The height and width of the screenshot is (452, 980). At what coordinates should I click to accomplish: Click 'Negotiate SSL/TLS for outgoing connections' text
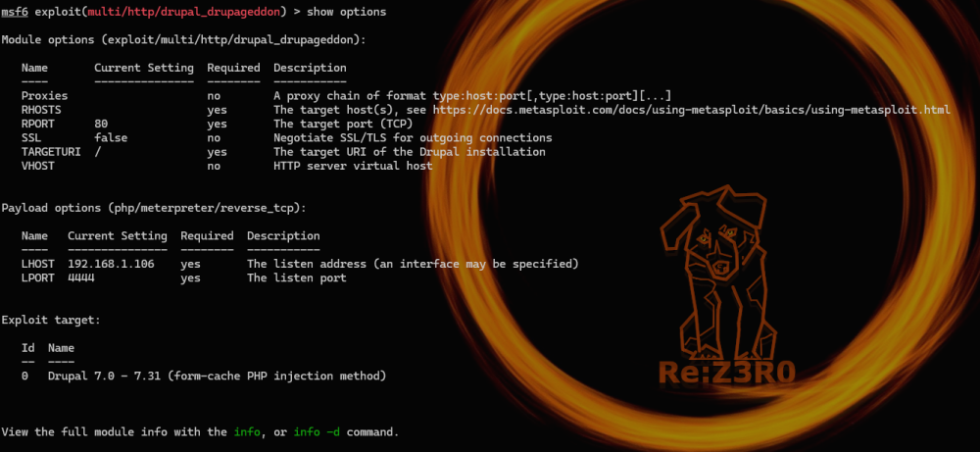(x=413, y=137)
